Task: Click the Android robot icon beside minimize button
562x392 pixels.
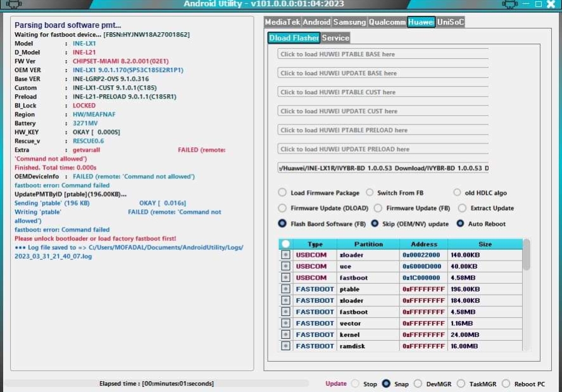Action: point(509,4)
